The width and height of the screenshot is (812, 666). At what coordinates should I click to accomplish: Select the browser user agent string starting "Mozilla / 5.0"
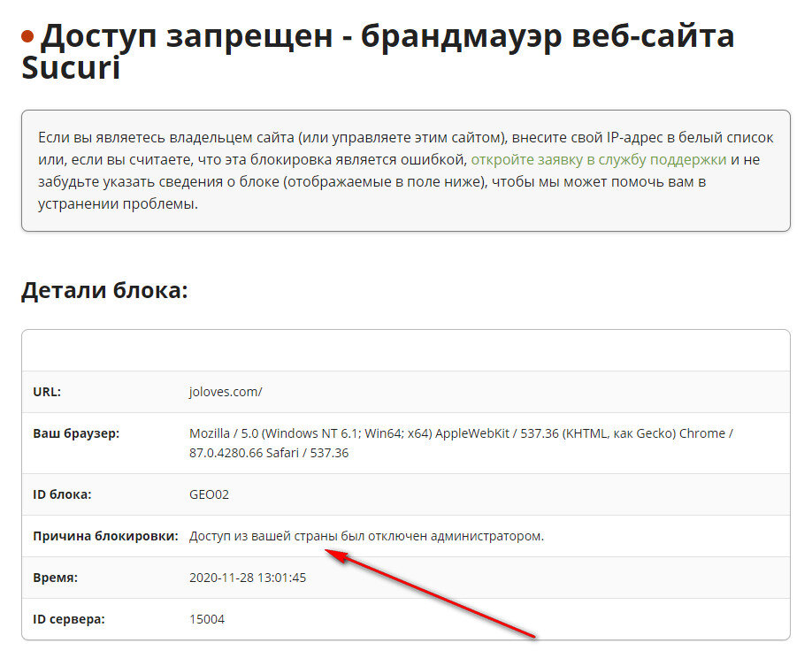pos(461,443)
